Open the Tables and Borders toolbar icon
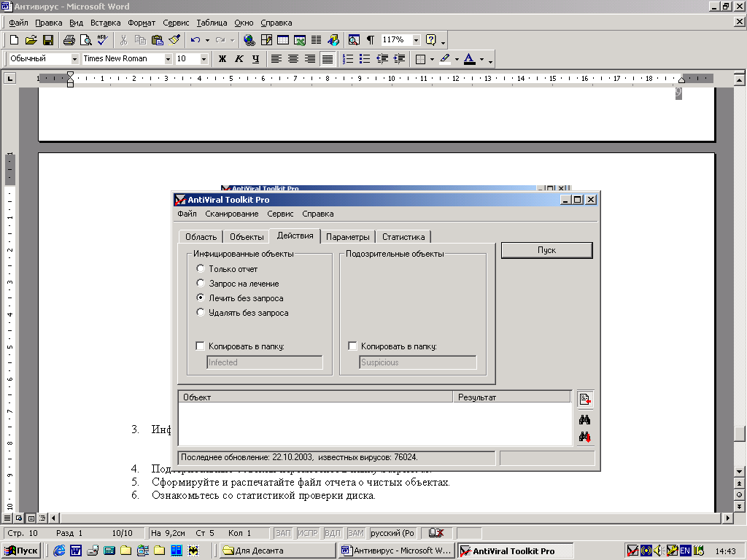The height and width of the screenshot is (560, 747). (266, 40)
